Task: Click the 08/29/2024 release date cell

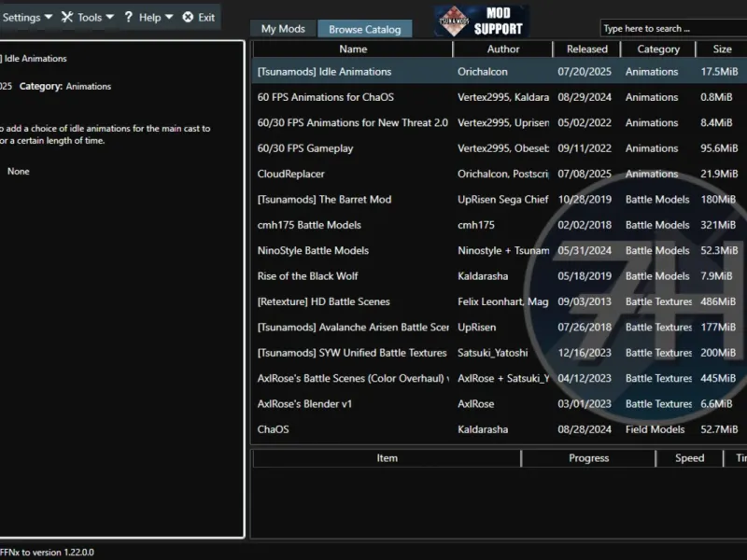Action: (x=585, y=97)
